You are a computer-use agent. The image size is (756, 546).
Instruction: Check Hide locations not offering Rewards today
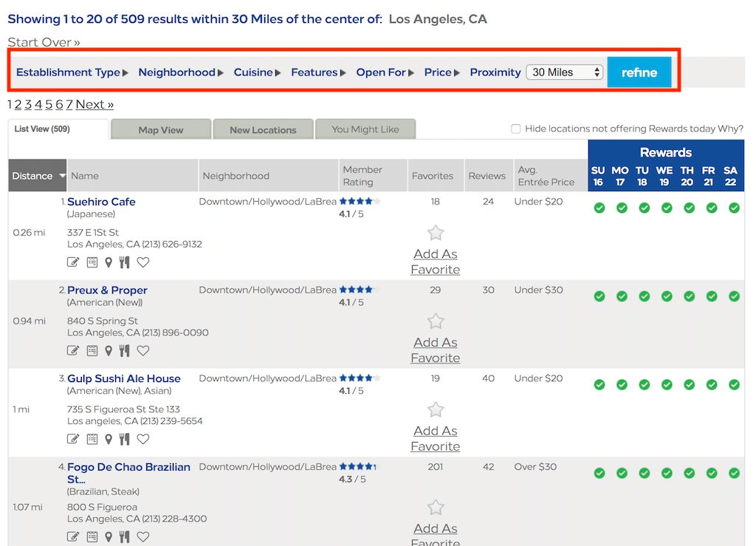[x=516, y=129]
